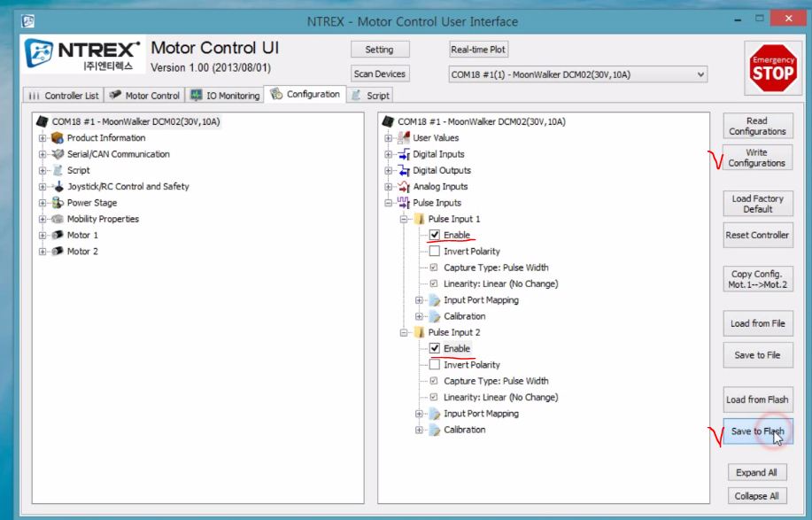This screenshot has height=520, width=812.
Task: Collapse the Pulse Input 1 node
Action: [x=404, y=219]
